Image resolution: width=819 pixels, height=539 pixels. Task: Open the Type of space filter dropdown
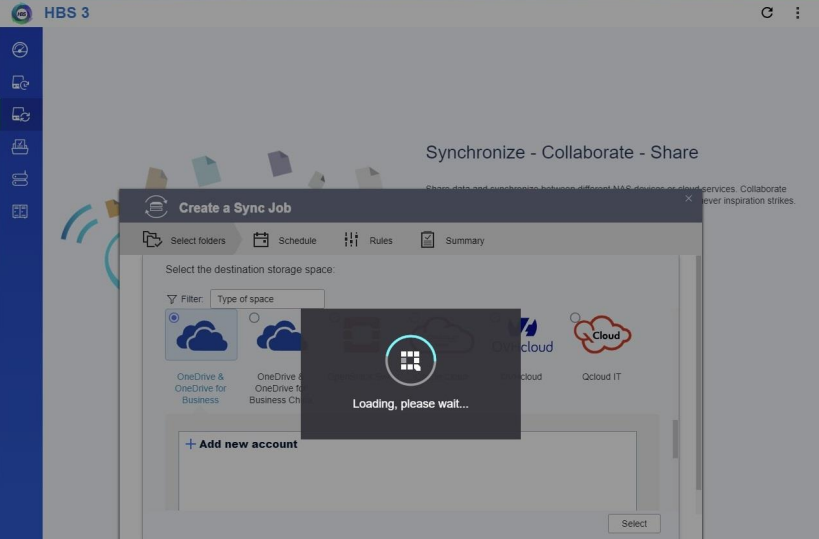(x=266, y=299)
